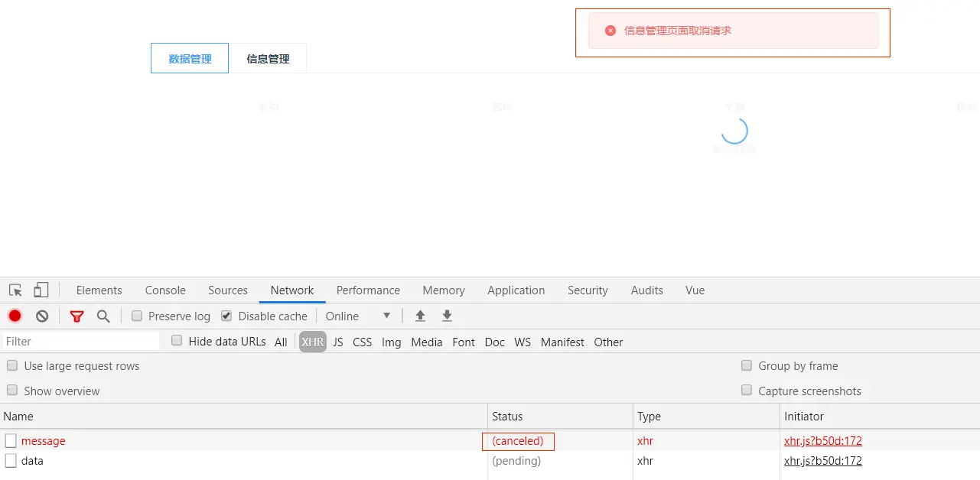Viewport: 980px width, 480px height.
Task: Open the Online throttling dropdown
Action: tap(358, 316)
